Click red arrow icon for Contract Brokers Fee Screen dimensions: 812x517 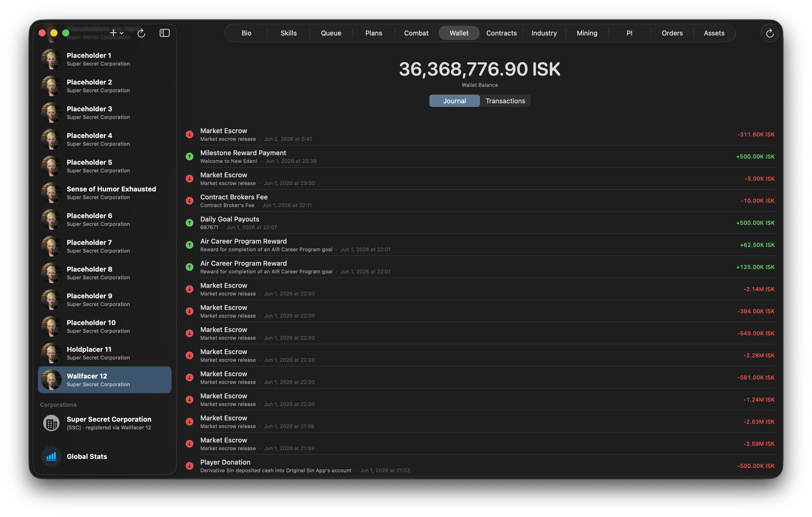pos(190,201)
